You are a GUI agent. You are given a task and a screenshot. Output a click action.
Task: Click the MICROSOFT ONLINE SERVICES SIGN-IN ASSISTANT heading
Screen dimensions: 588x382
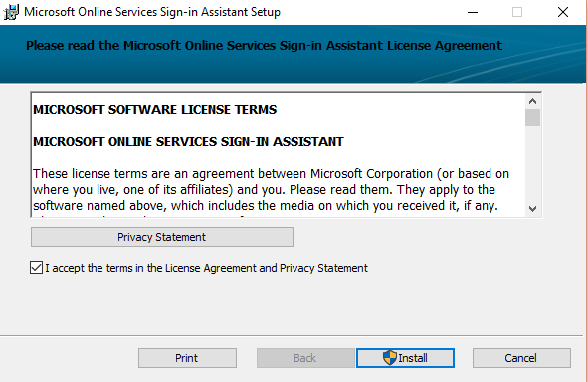[188, 141]
